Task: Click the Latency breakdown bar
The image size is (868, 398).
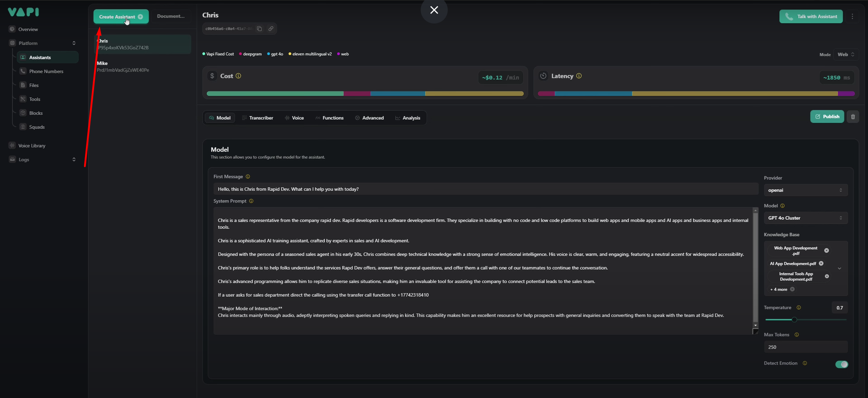Action: point(696,94)
